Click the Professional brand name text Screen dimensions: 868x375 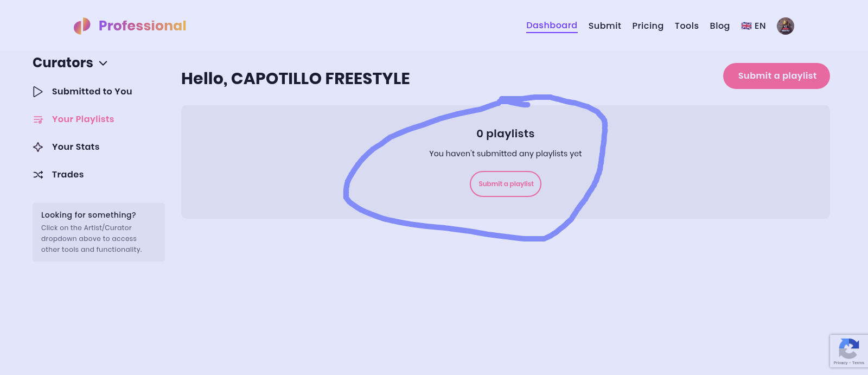(142, 26)
